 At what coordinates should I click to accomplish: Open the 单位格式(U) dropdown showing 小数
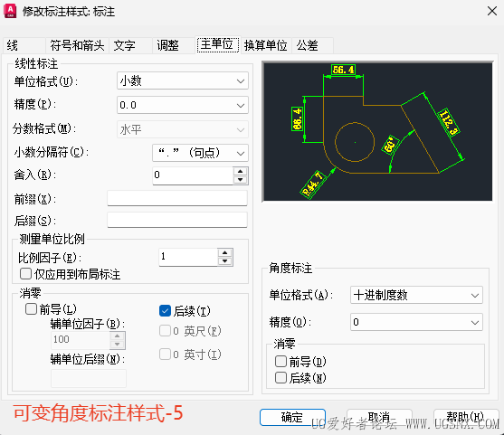point(183,80)
